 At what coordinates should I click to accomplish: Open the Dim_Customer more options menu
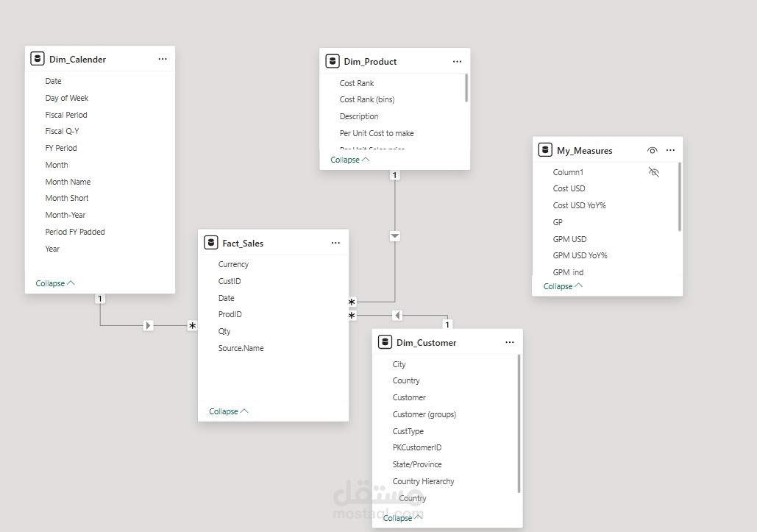(510, 342)
